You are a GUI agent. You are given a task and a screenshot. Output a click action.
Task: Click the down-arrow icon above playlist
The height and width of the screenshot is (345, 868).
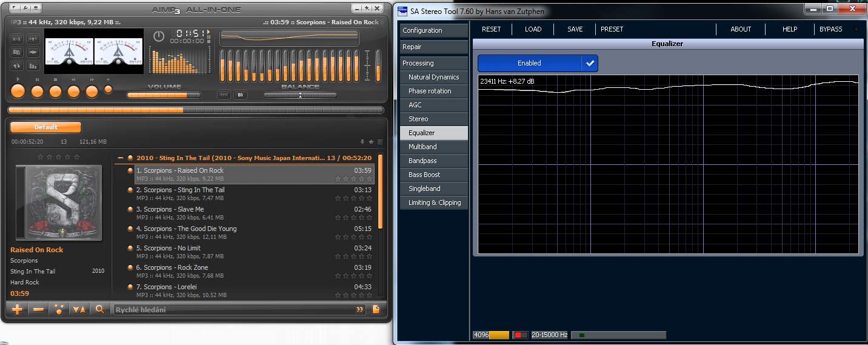point(362,142)
